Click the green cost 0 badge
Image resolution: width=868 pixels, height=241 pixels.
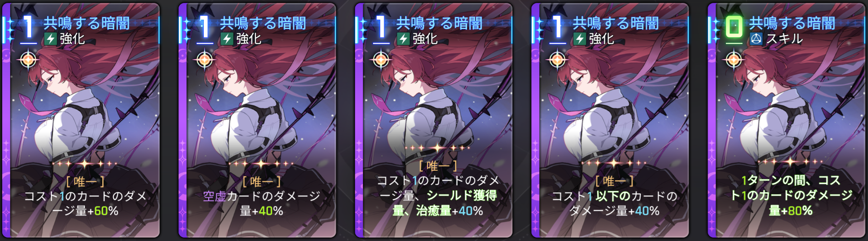(734, 26)
